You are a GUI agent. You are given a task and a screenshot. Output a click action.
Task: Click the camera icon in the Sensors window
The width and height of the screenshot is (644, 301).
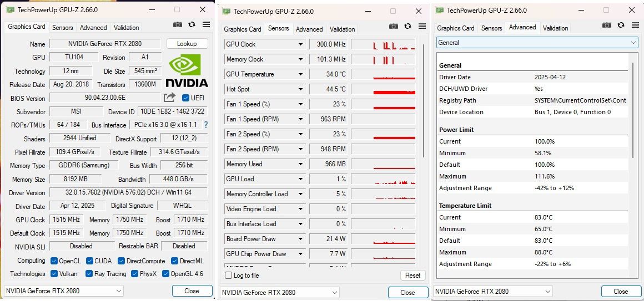click(x=394, y=26)
